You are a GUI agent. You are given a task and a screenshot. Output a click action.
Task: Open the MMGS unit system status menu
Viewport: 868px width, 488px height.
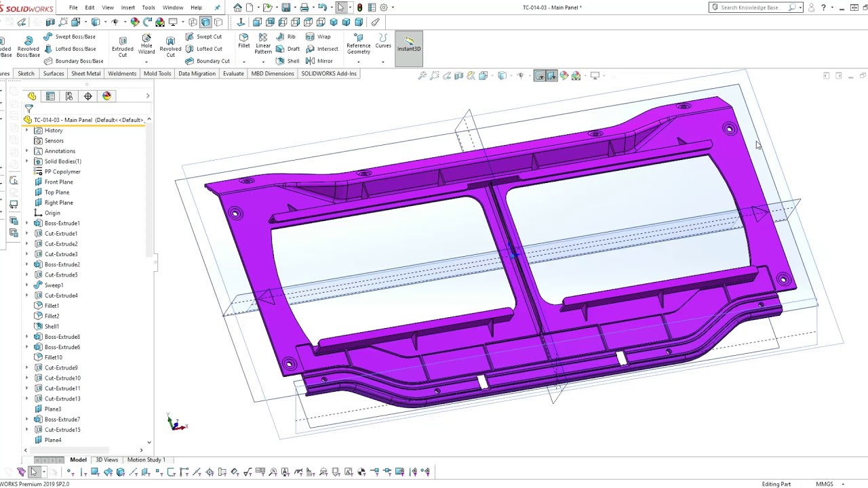pyautogui.click(x=830, y=484)
